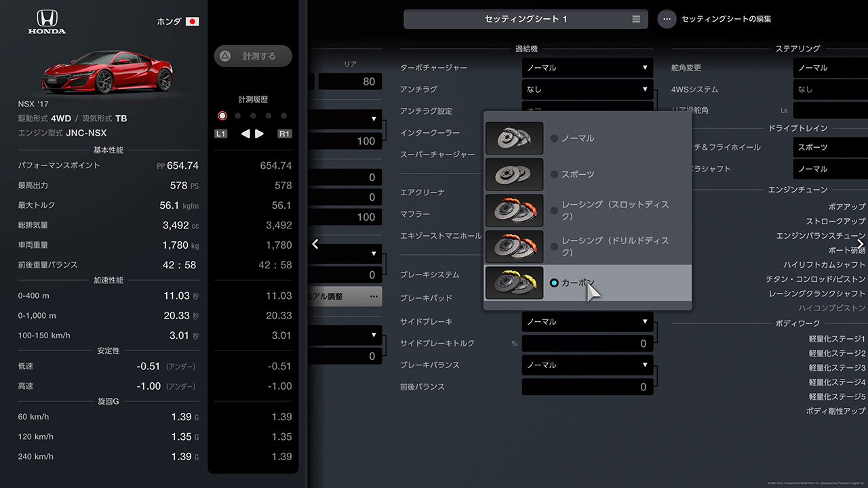Select ボディ剛性アップ bodywork item

[835, 411]
